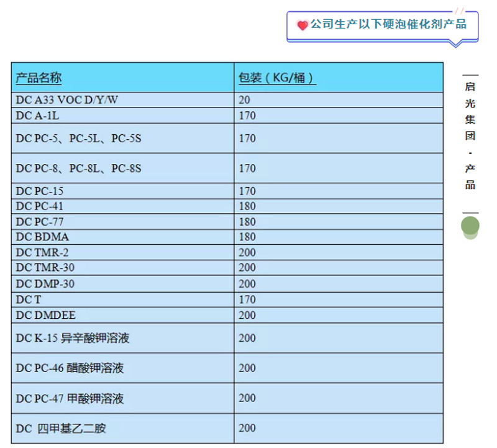Click the banner title 公司生产以下硬泡催化剂产品

tap(388, 25)
